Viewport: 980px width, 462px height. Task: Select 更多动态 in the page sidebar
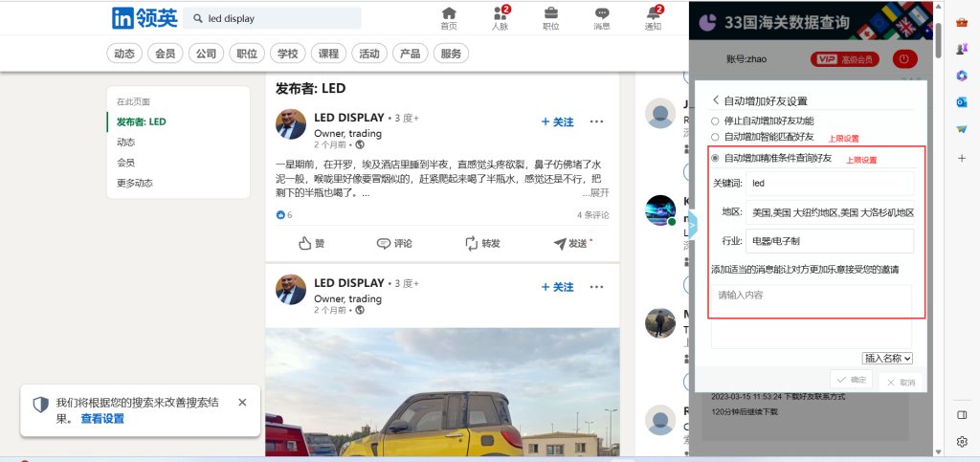[x=135, y=183]
